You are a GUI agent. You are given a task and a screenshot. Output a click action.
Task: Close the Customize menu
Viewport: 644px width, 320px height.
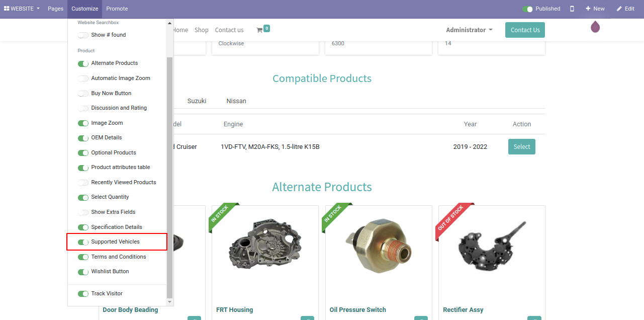84,9
